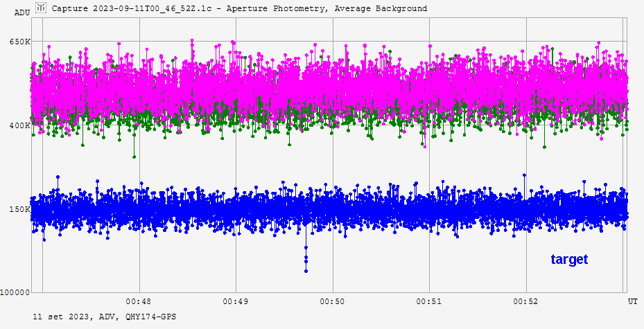Click the footer '11 set 2023, ADV, QHY174-GPS'
The width and height of the screenshot is (644, 329).
(104, 317)
